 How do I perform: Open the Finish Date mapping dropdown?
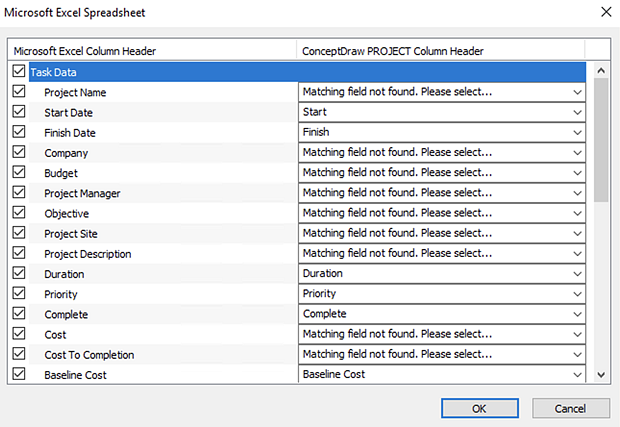click(442, 132)
